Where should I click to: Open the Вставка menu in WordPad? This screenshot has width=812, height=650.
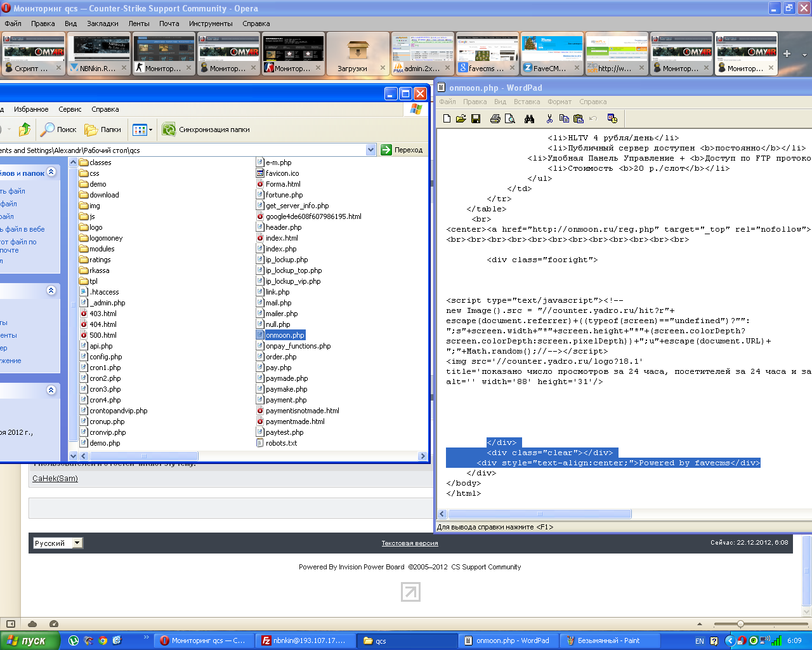[x=527, y=102]
